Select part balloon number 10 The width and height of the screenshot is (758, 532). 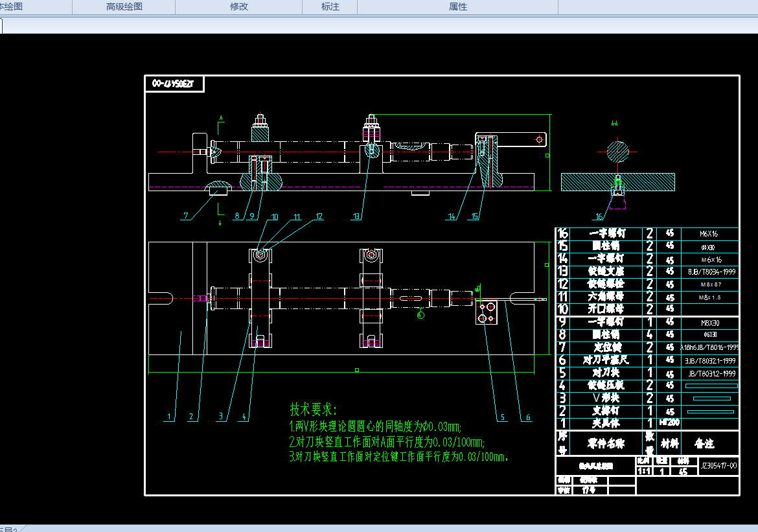[275, 217]
